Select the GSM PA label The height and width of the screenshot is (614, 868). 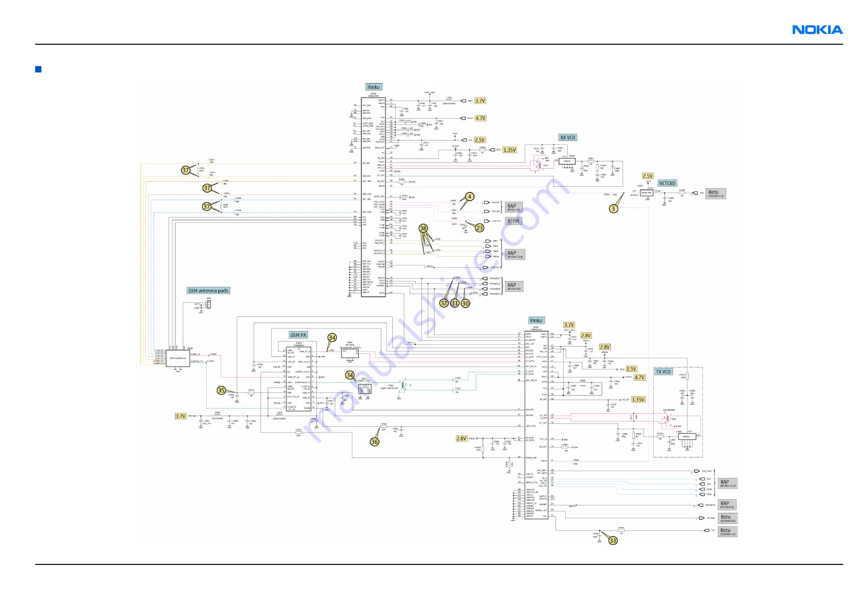click(x=298, y=335)
